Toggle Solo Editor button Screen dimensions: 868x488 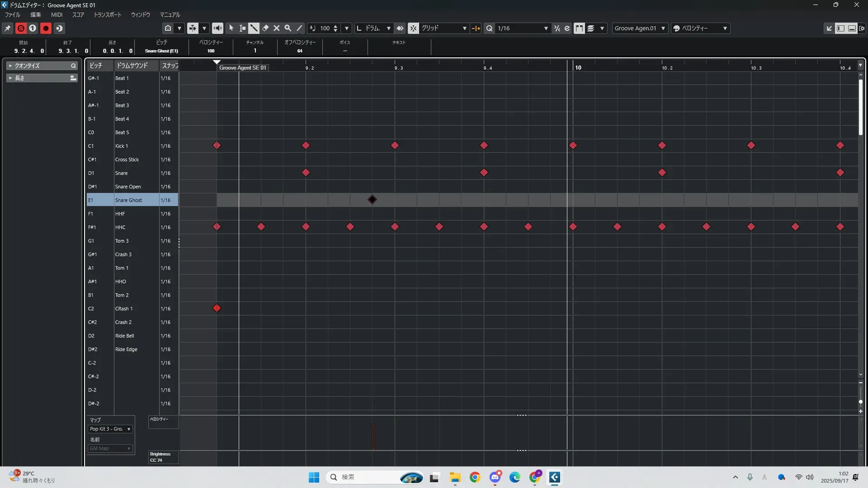[x=21, y=28]
